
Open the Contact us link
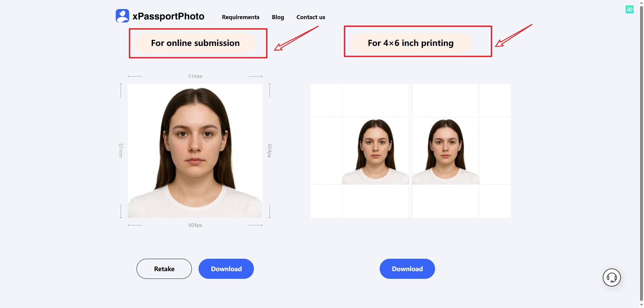[311, 17]
